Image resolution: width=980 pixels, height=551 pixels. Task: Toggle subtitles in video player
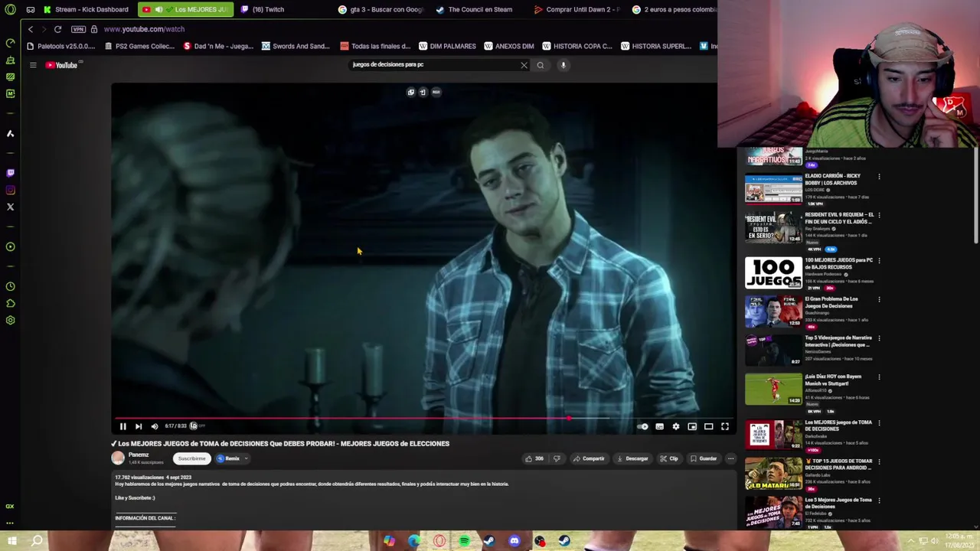[x=659, y=426]
